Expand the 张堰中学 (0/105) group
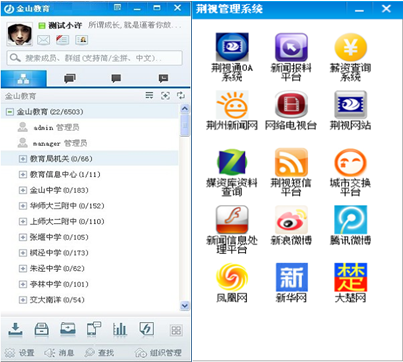 click(x=22, y=237)
